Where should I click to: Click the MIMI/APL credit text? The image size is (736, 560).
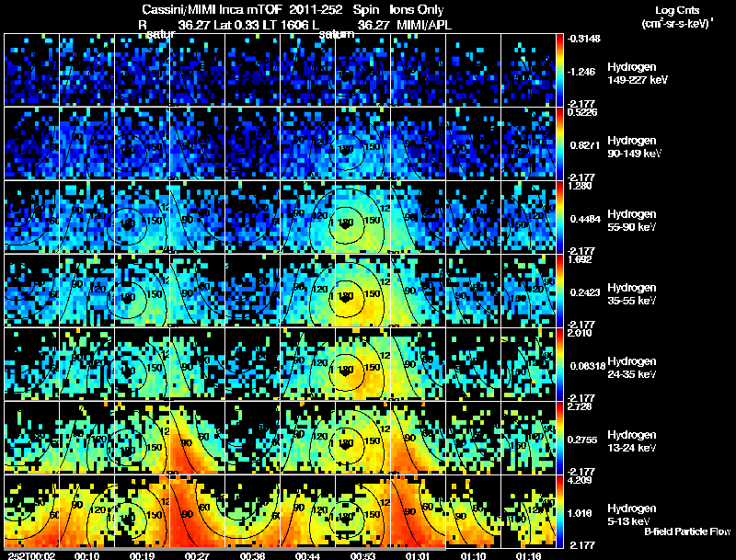pyautogui.click(x=424, y=26)
